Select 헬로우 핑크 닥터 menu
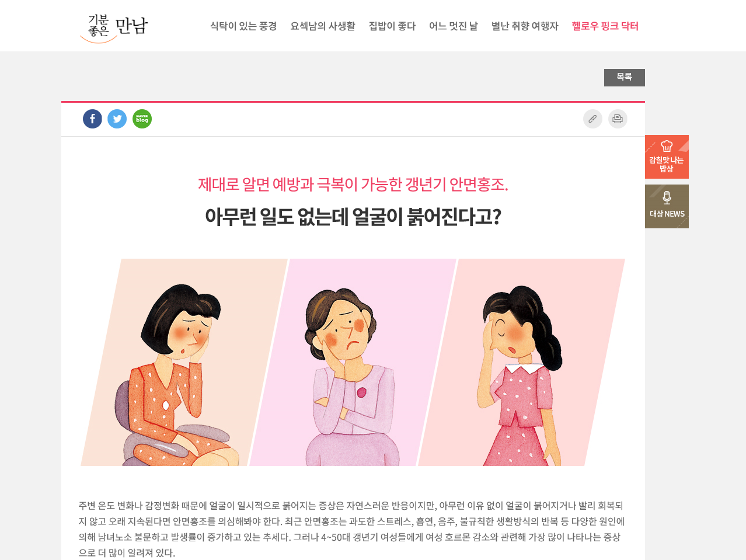 coord(605,26)
